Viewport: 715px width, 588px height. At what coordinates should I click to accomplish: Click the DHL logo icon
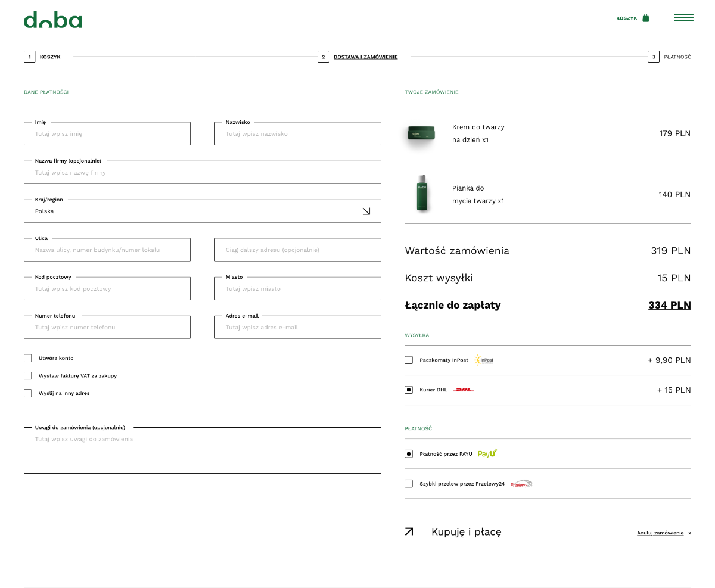pos(464,390)
